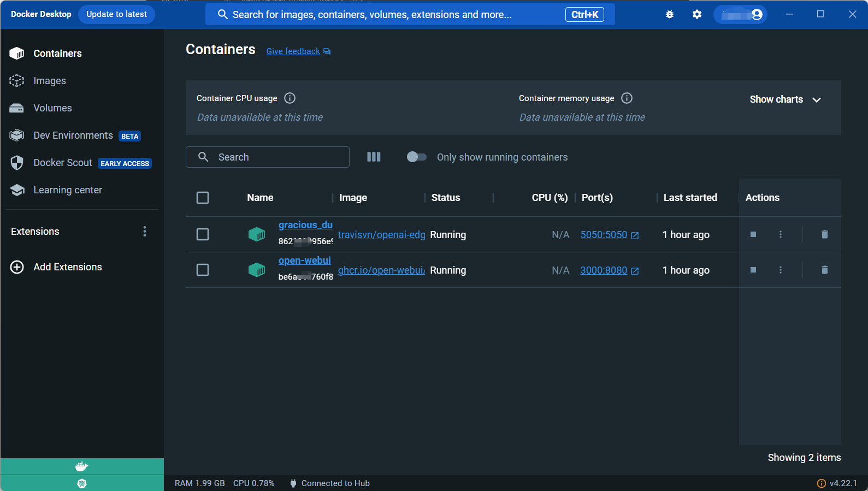The height and width of the screenshot is (491, 868).
Task: Sort by Status column header
Action: 446,198
